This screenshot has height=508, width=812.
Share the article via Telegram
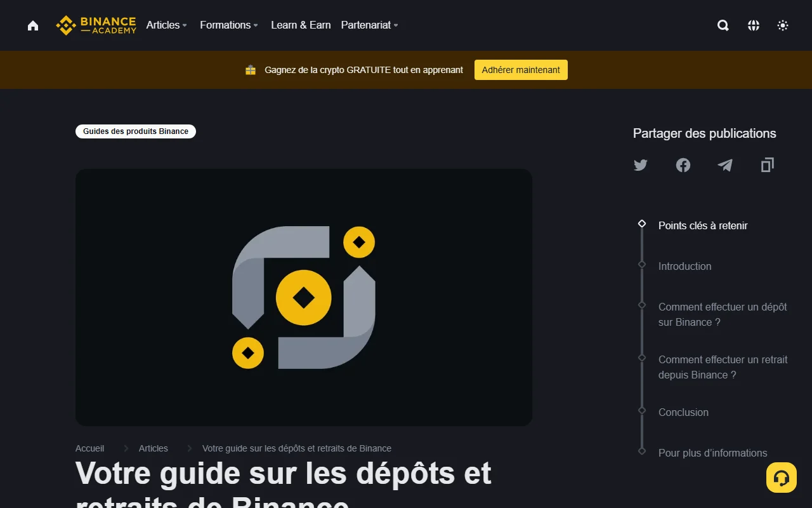coord(725,165)
